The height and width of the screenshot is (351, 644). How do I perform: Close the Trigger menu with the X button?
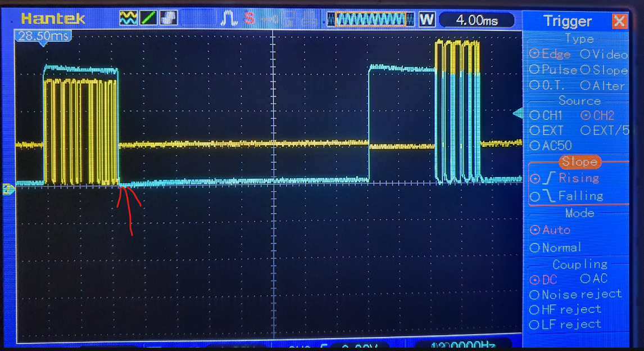point(619,21)
